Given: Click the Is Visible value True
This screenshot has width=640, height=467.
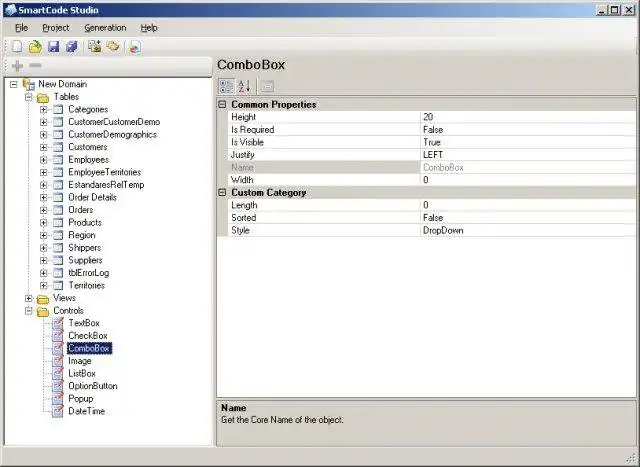Looking at the screenshot, I should pyautogui.click(x=528, y=142).
